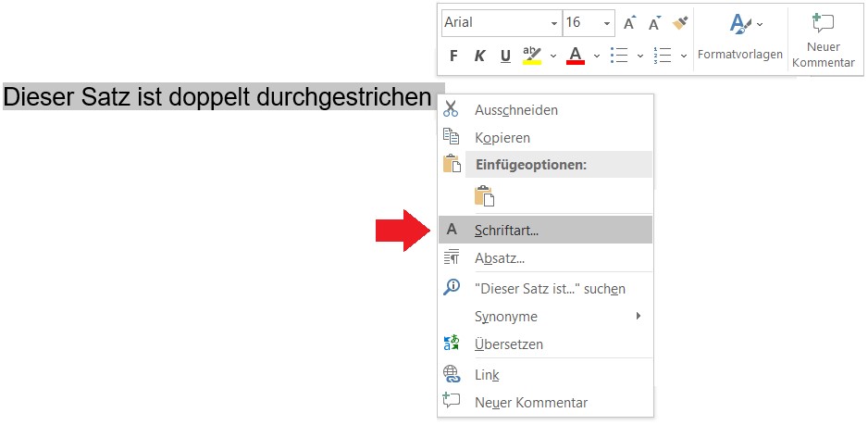Open the Arial font name dropdown
The image size is (868, 425).
click(554, 23)
